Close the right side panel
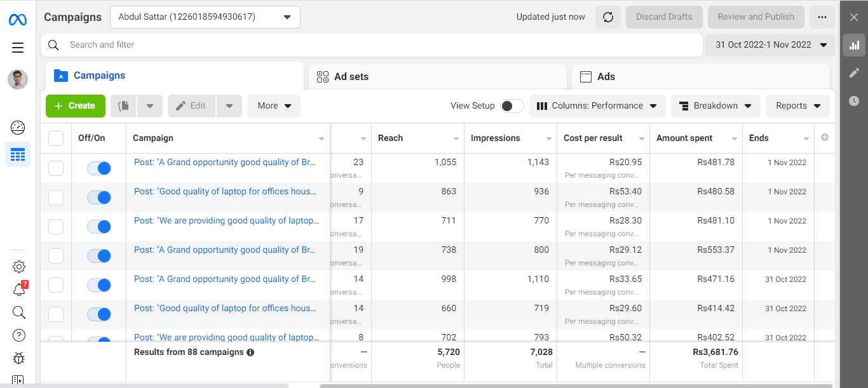Image resolution: width=868 pixels, height=388 pixels. click(x=854, y=17)
